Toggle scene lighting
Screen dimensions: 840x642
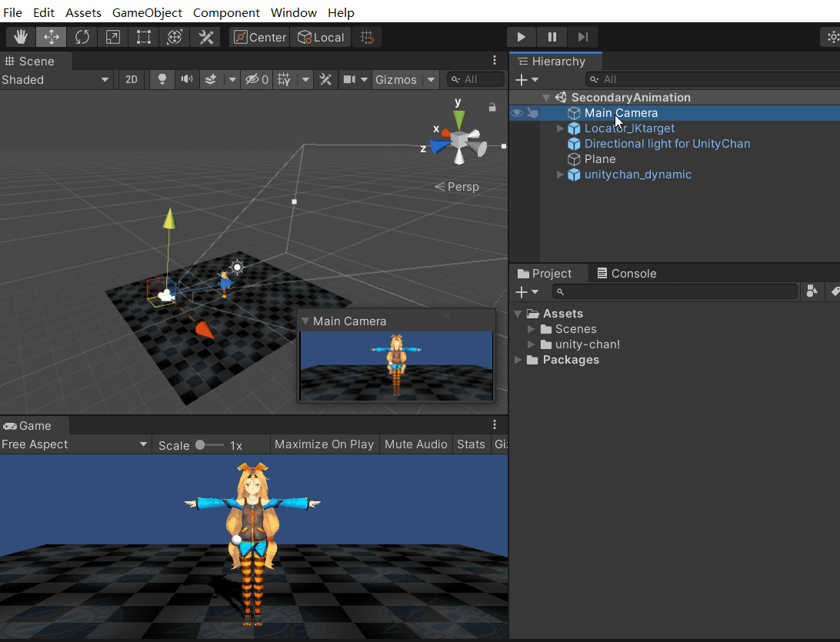click(162, 80)
